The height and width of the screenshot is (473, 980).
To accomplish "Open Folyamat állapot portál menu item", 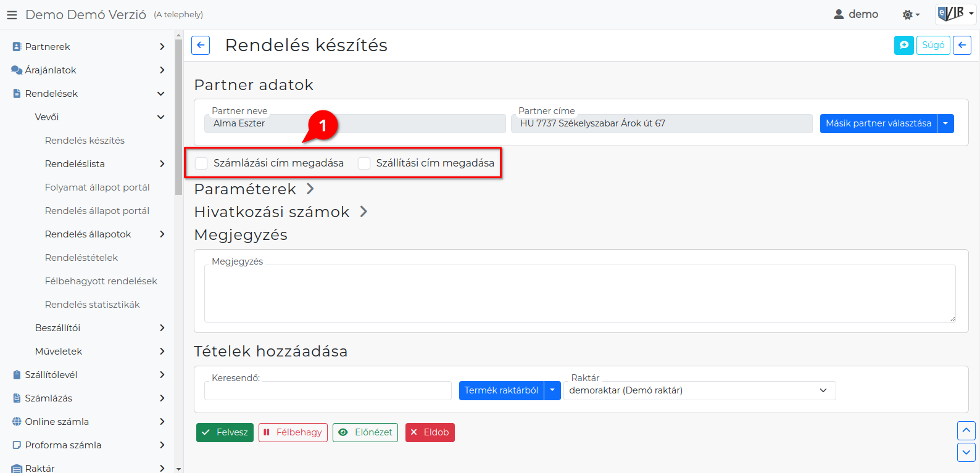I will tap(97, 187).
